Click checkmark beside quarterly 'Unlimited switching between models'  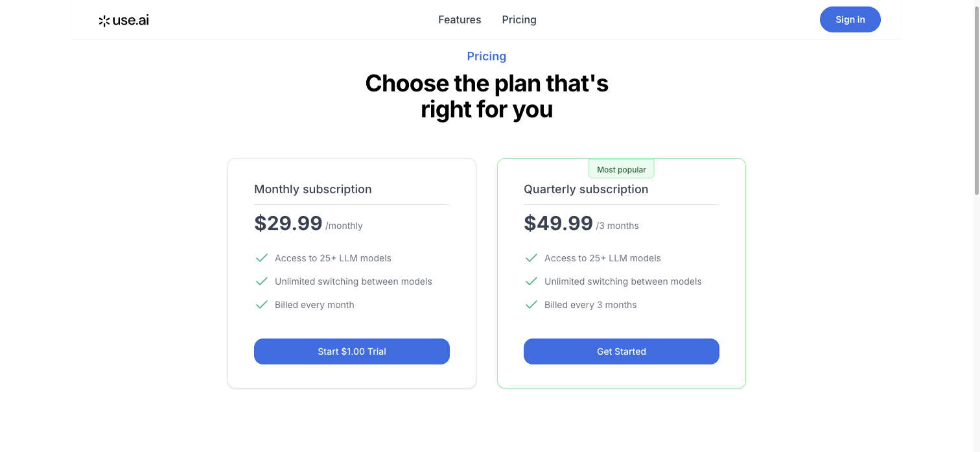click(x=531, y=281)
